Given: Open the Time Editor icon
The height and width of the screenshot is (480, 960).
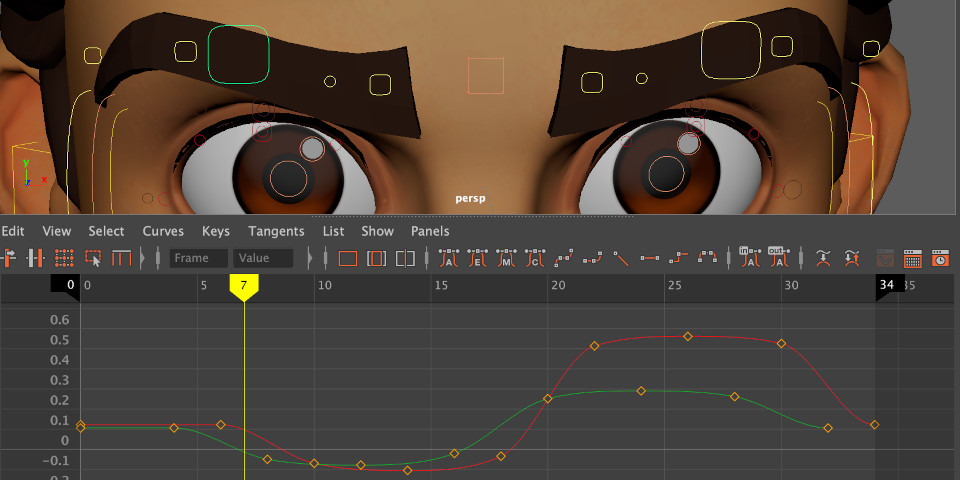Looking at the screenshot, I should pyautogui.click(x=940, y=258).
